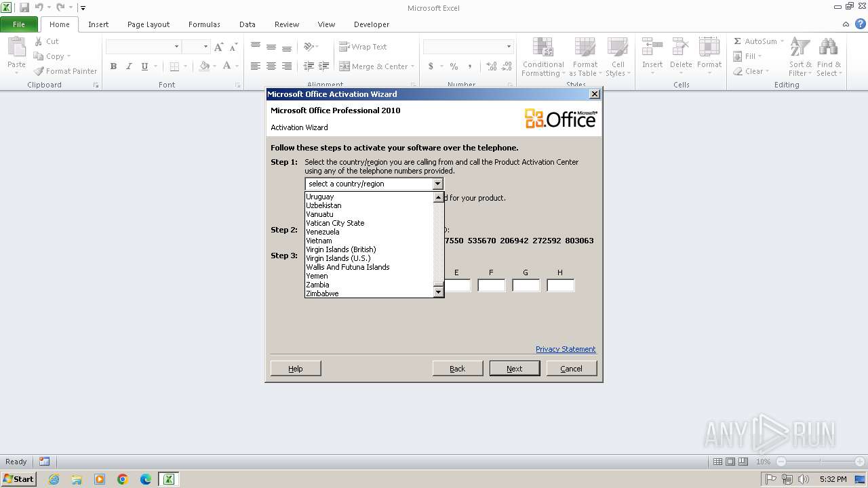Click Delete cells icon
Viewport: 868px width, 488px height.
pos(681,47)
